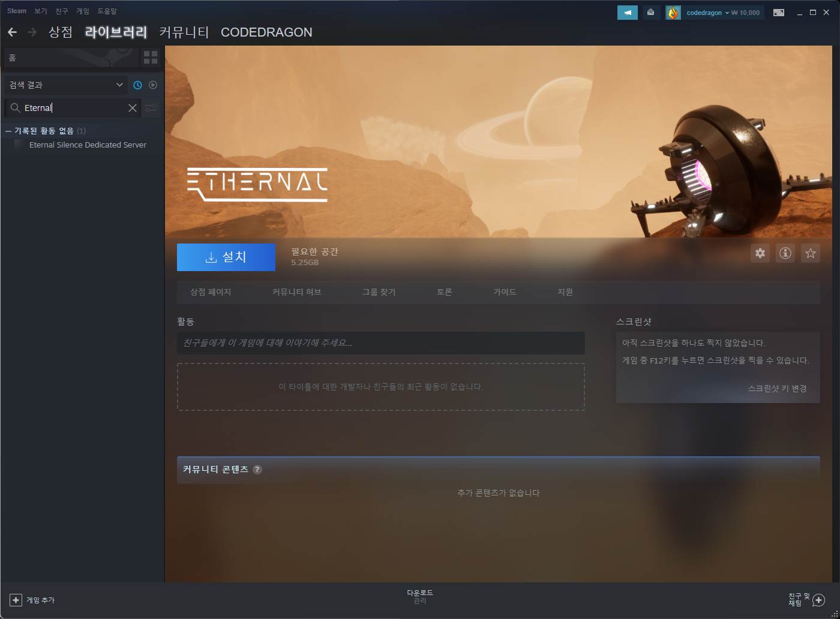Click the ETHERNAL game logo
Image resolution: width=840 pixels, height=619 pixels.
click(257, 185)
